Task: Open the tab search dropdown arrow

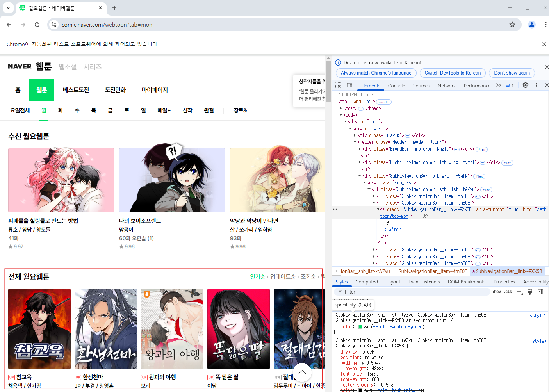Action: click(8, 8)
